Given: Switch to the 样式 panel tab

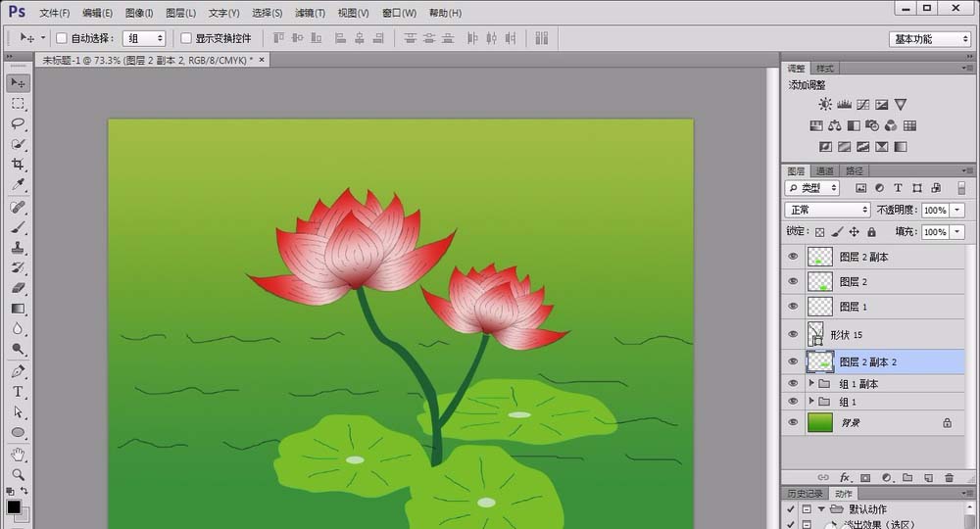Looking at the screenshot, I should [825, 69].
